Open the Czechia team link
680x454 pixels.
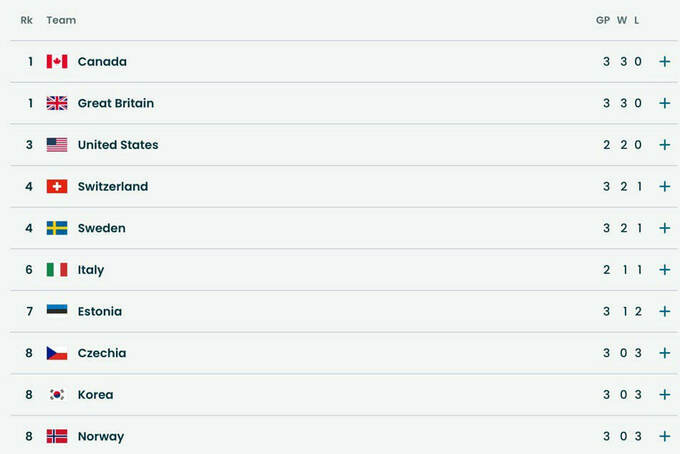102,353
